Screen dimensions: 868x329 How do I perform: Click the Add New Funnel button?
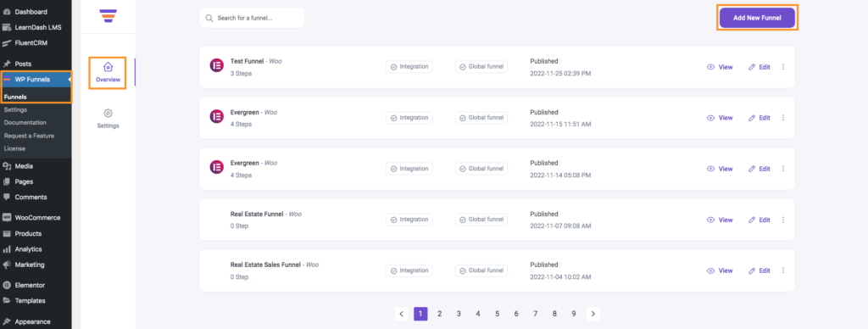pyautogui.click(x=757, y=18)
